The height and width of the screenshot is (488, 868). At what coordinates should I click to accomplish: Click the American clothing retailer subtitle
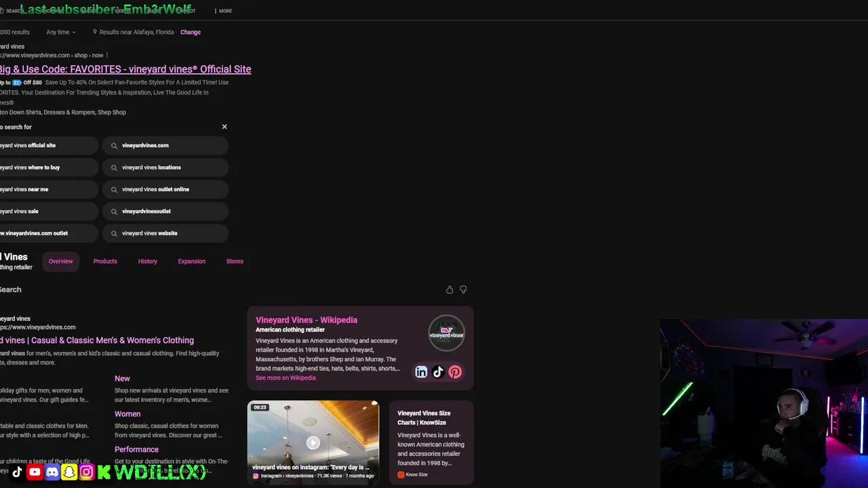tap(290, 330)
